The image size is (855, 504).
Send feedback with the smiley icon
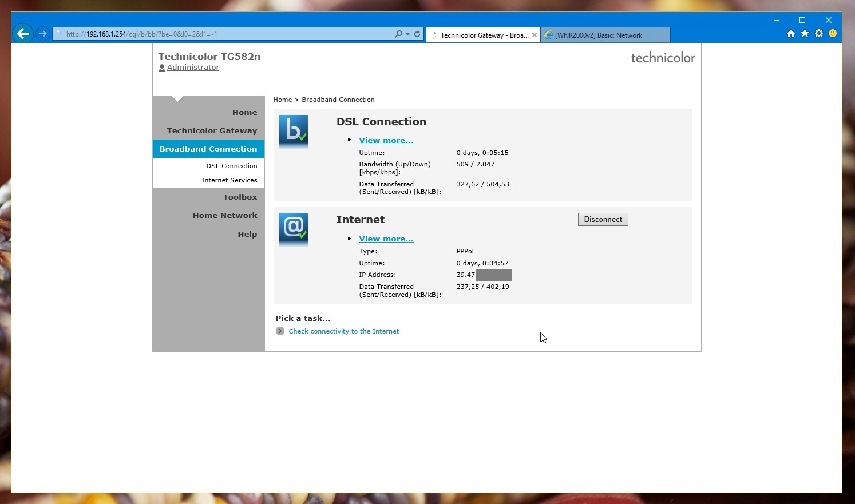click(833, 34)
